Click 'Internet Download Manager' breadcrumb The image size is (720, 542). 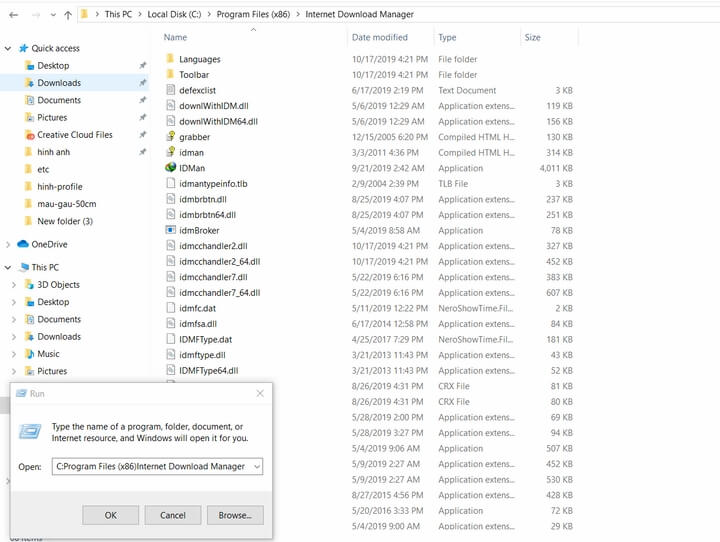pyautogui.click(x=360, y=14)
